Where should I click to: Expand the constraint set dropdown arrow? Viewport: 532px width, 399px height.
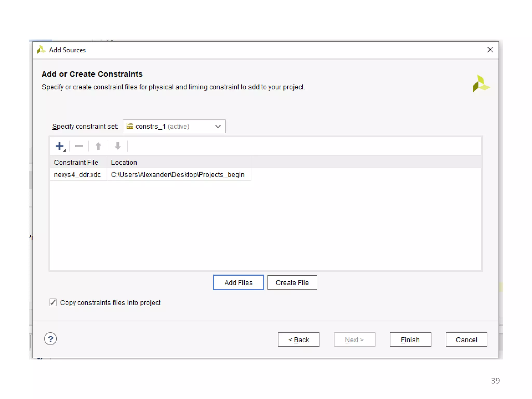point(218,127)
